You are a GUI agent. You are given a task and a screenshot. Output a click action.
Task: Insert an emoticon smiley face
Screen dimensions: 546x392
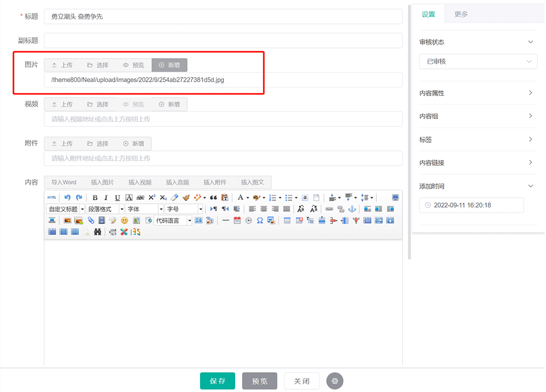tap(125, 220)
